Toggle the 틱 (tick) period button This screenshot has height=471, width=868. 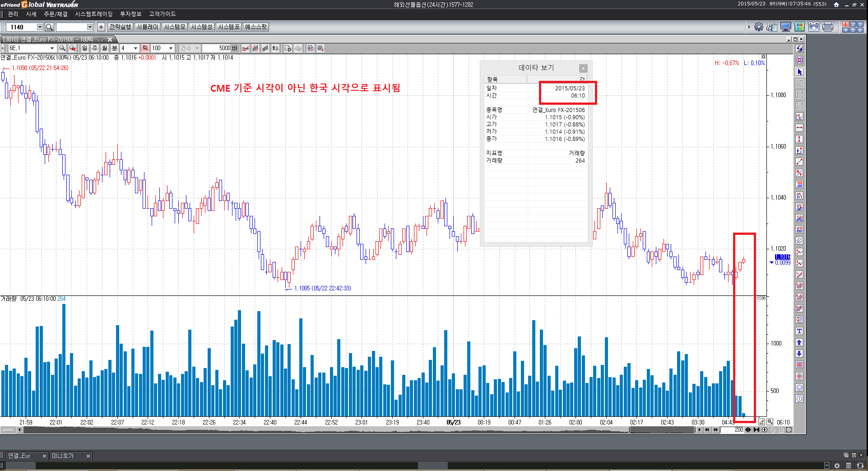145,48
